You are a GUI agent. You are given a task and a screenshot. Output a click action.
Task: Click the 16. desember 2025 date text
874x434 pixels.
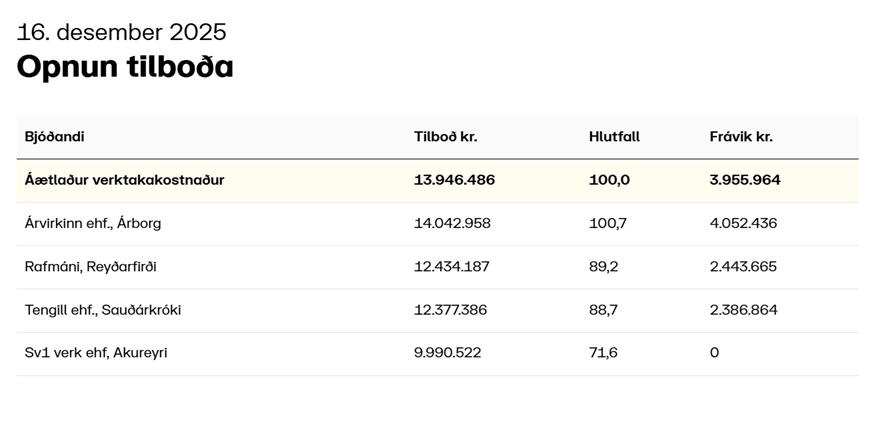pos(121,32)
